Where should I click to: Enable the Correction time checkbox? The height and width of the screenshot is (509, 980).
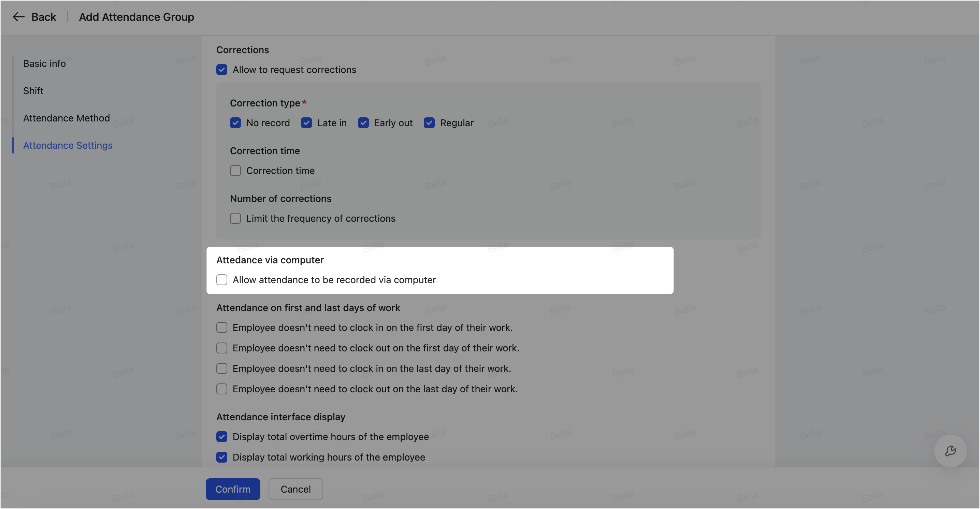point(235,171)
